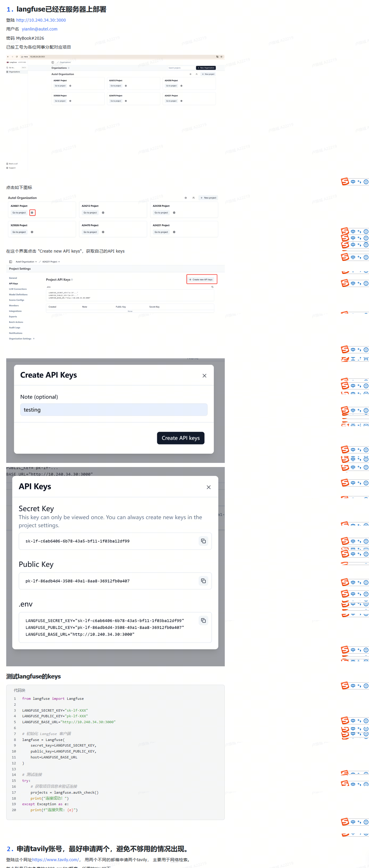The height and width of the screenshot is (868, 369).
Task: Click the browser reload icon beside the address bar
Action: click(x=17, y=57)
